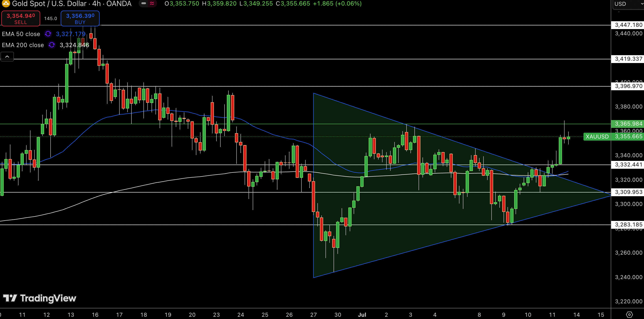Click the EMA 200 purple refresh icon
Screen dimensions: 644x319
pyautogui.click(x=52, y=45)
